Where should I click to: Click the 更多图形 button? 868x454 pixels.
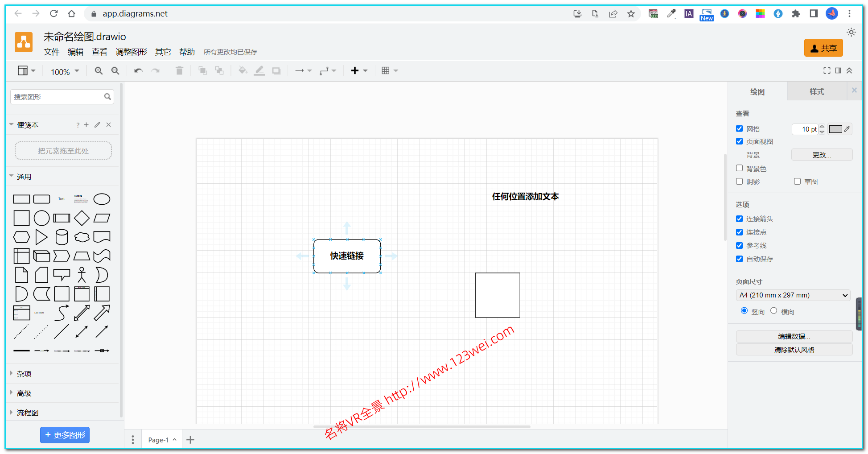[65, 435]
